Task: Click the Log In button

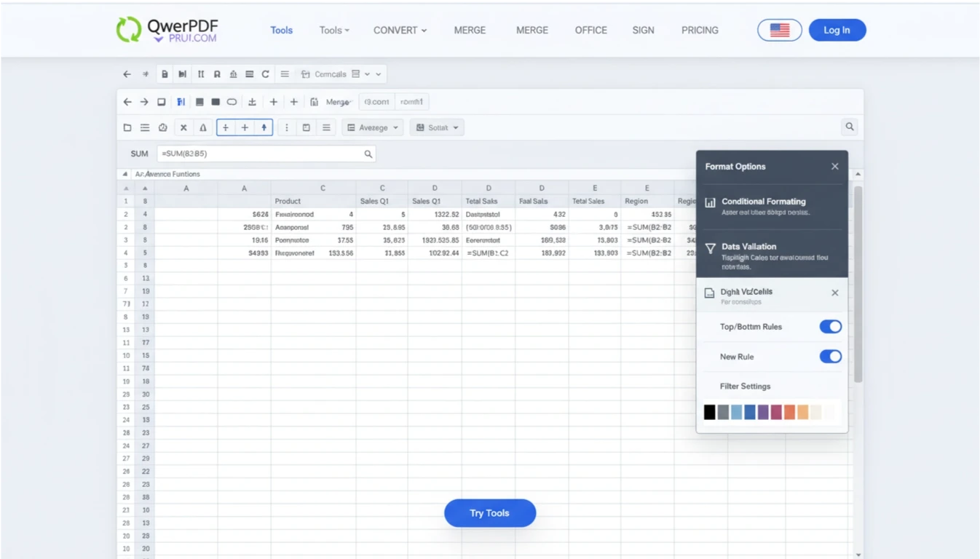Action: pyautogui.click(x=837, y=30)
